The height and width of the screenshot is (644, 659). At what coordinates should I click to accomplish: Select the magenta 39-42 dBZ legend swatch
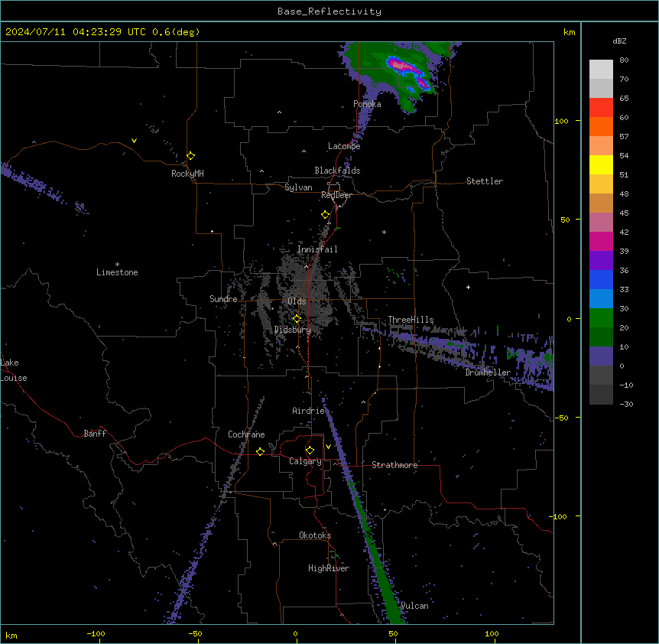601,241
